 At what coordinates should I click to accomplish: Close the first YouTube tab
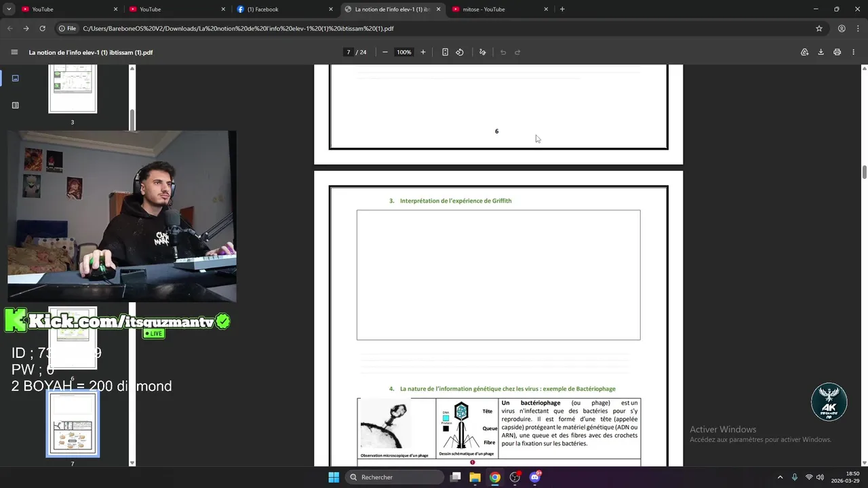(x=116, y=9)
